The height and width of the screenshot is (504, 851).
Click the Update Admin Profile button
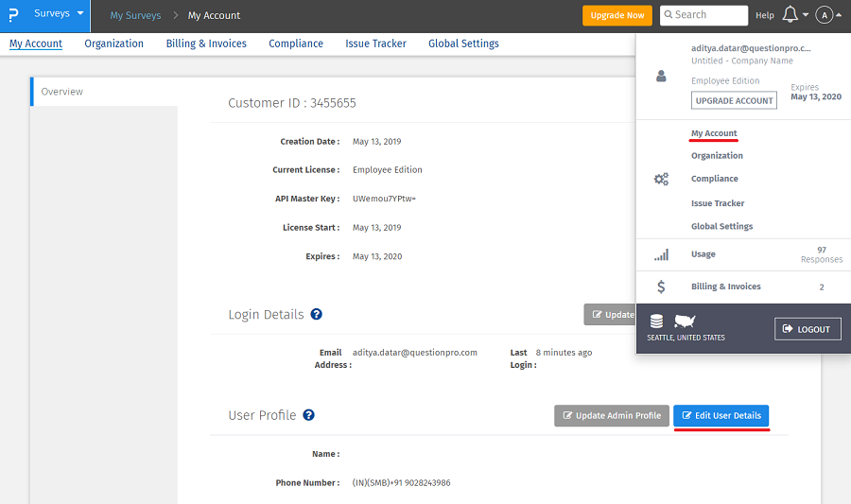click(x=611, y=415)
